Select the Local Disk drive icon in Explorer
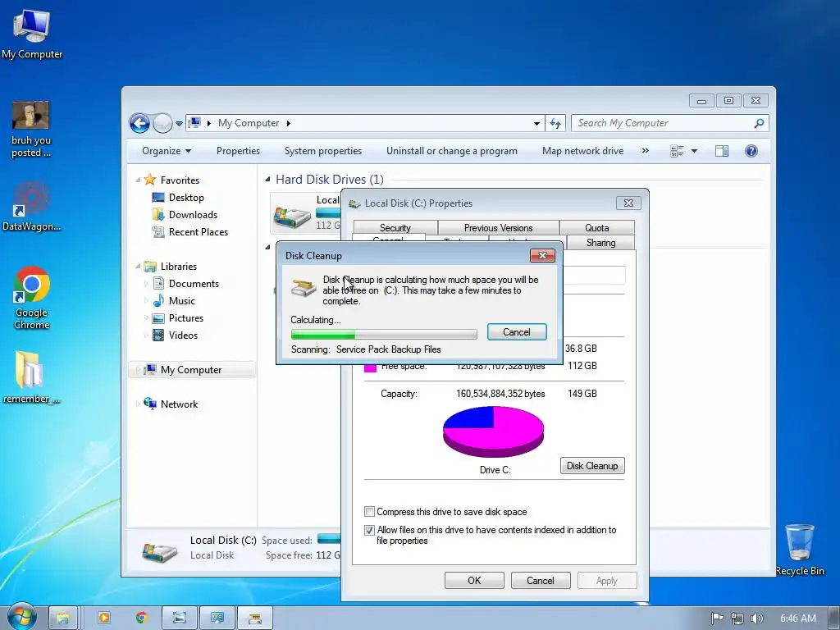This screenshot has height=630, width=840. (x=292, y=216)
